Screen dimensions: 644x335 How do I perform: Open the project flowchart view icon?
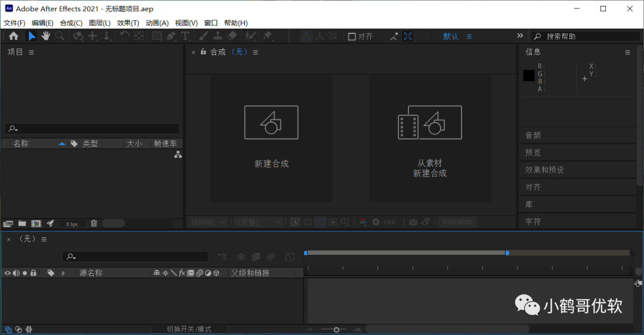pyautogui.click(x=178, y=155)
